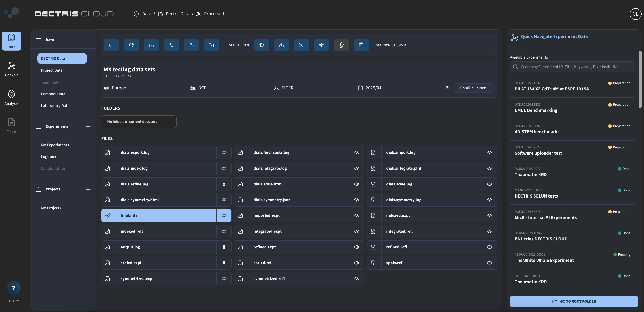Image resolution: width=644 pixels, height=312 pixels.
Task: Copy version number v1.0.5 icon
Action: [x=17, y=302]
